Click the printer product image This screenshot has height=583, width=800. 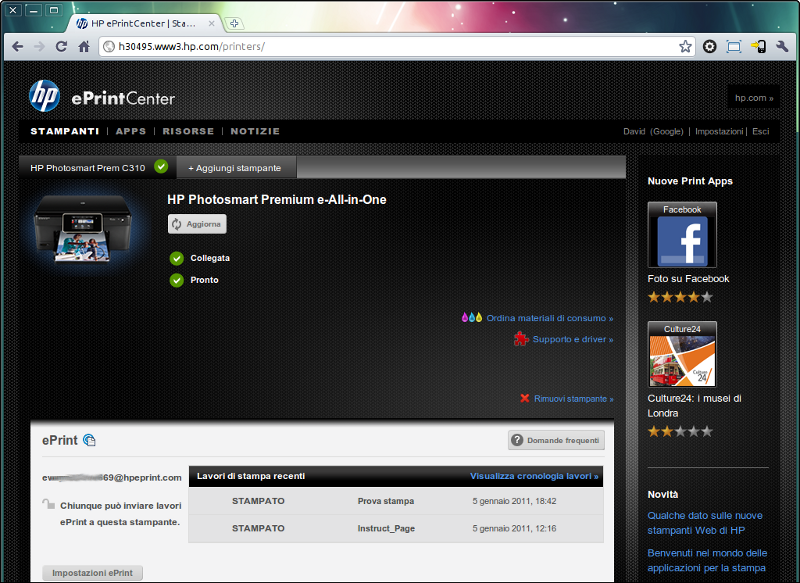click(83, 228)
